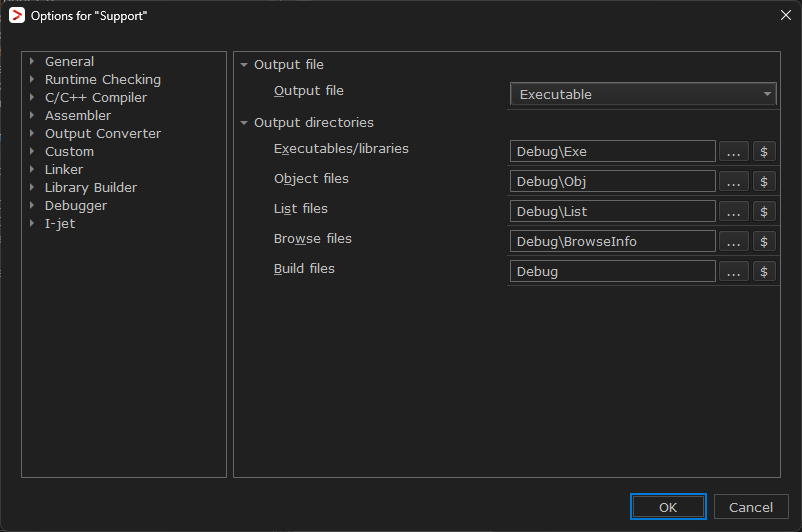
Task: Select Library Builder category
Action: point(91,187)
